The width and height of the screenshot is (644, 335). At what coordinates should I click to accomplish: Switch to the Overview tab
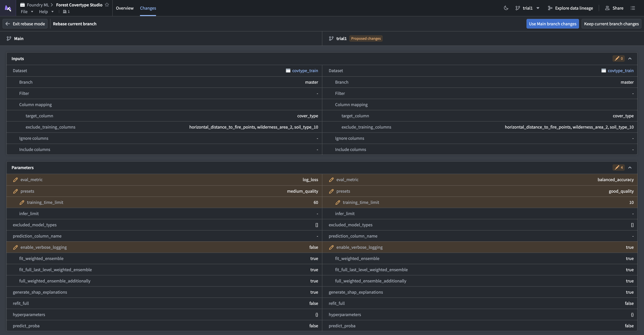click(125, 8)
